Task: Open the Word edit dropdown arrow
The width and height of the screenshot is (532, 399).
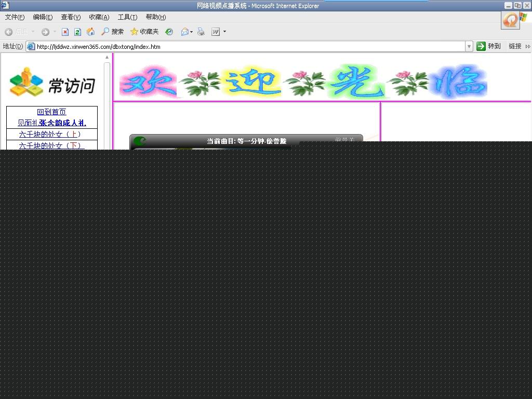Action: (224, 32)
